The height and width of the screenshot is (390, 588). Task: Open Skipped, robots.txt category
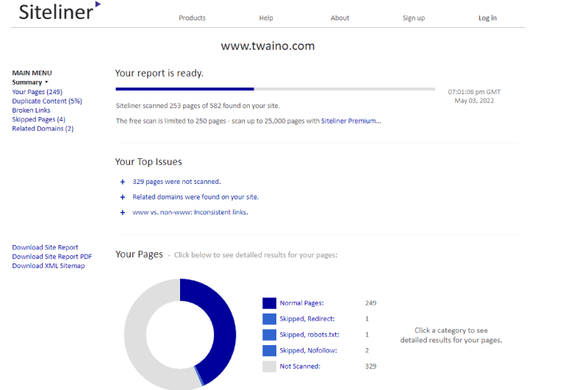(x=309, y=335)
